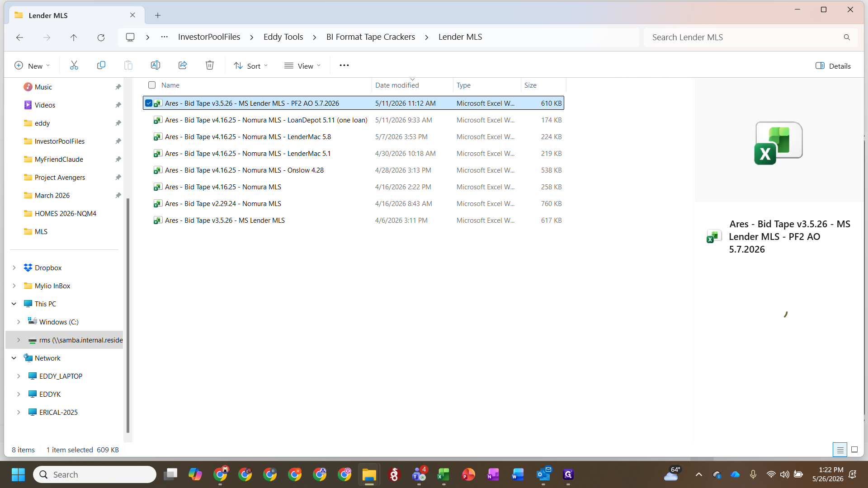
Task: Add a new File Explorer tab
Action: (158, 15)
